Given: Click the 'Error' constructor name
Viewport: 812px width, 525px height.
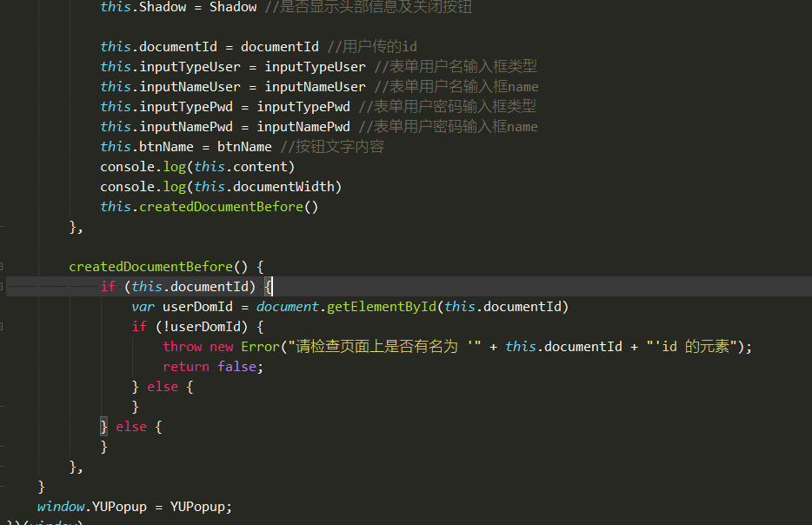Looking at the screenshot, I should pyautogui.click(x=260, y=347).
